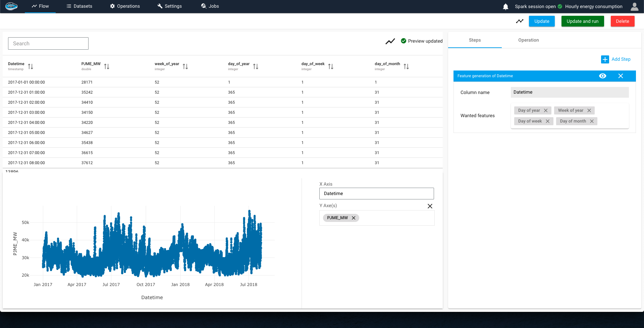Click the Delete button
This screenshot has height=328, width=644.
pos(622,21)
